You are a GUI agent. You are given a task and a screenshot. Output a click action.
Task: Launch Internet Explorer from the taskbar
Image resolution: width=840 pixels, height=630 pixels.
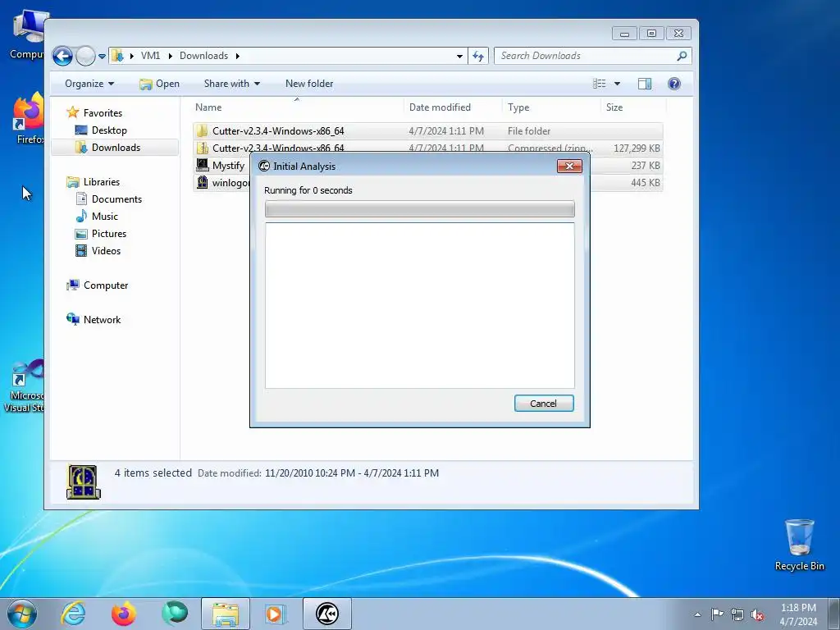(x=73, y=614)
